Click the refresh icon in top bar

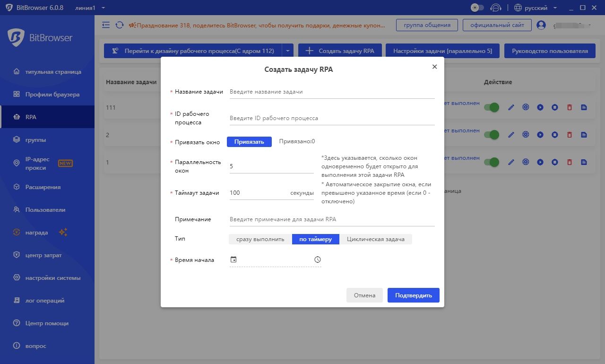120,25
